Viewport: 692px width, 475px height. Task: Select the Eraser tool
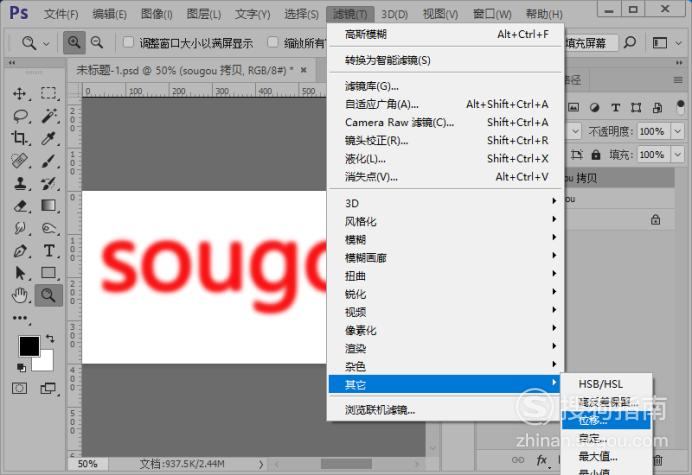(x=20, y=206)
